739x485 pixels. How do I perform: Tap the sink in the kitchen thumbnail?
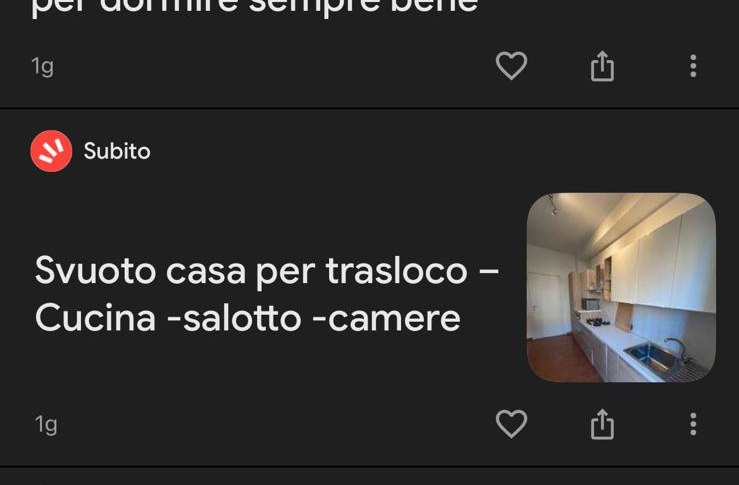click(655, 356)
